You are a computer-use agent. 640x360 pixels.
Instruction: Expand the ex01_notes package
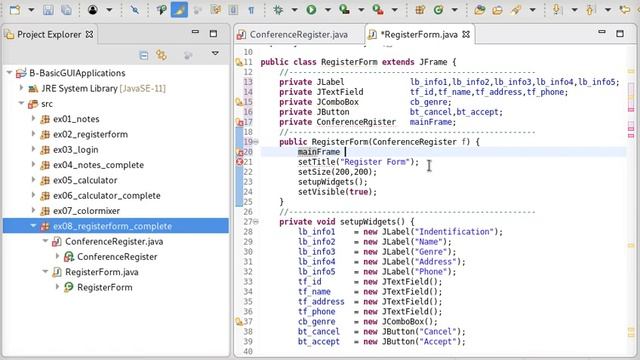point(33,119)
